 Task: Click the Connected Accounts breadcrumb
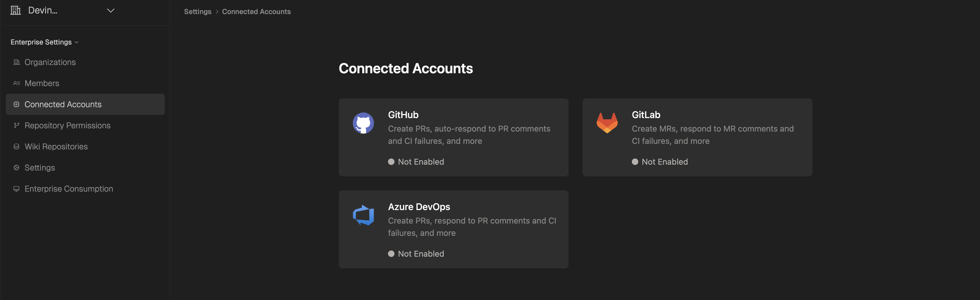[x=256, y=12]
